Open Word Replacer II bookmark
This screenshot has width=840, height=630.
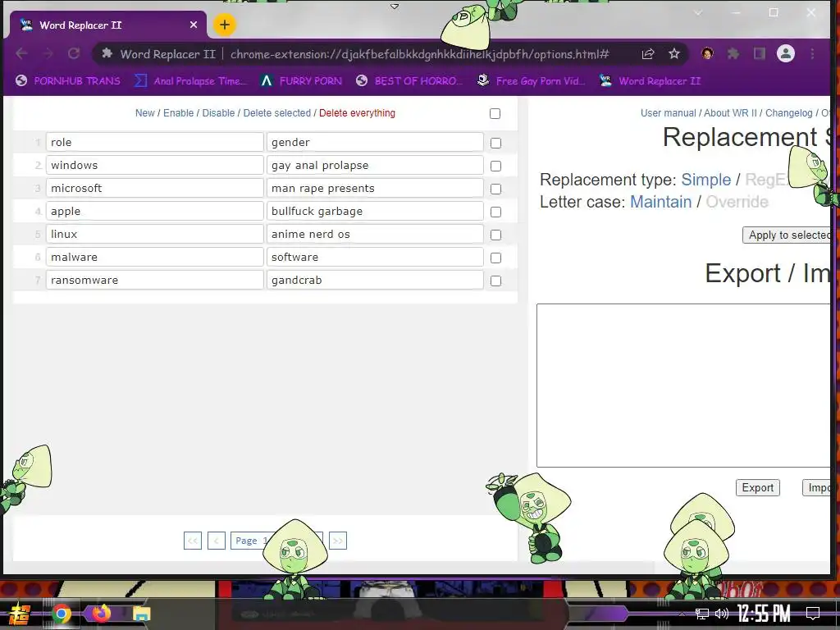click(650, 81)
